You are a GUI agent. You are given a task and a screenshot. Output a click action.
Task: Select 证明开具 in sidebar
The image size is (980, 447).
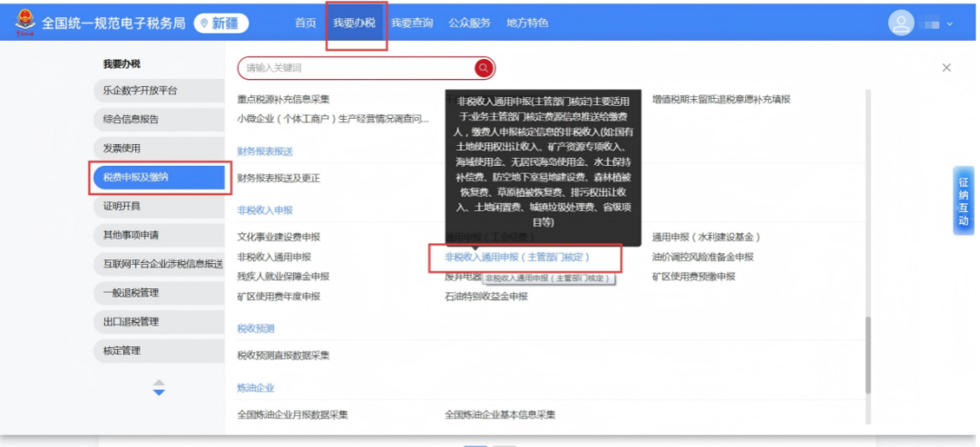159,206
